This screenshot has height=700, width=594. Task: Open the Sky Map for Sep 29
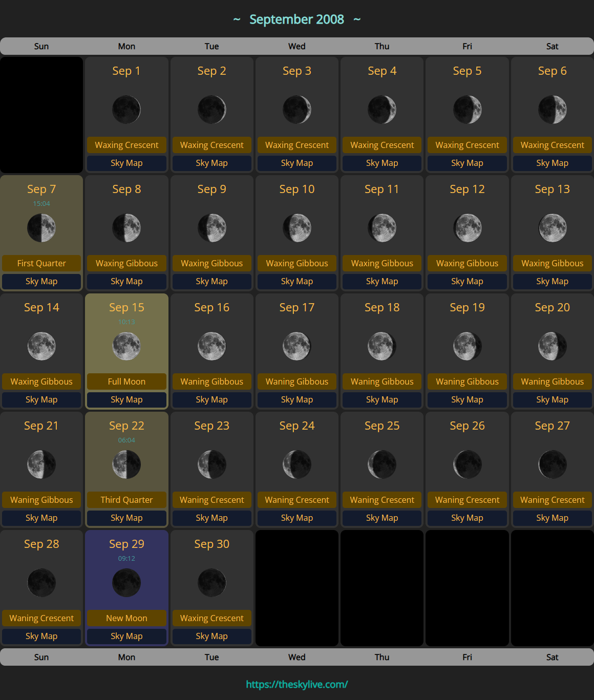(x=126, y=636)
